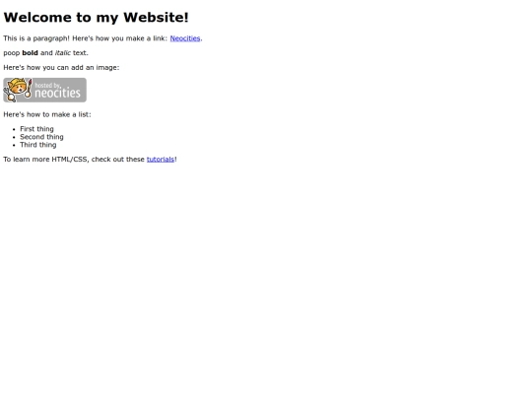Click the Welcome to my Website heading
The width and height of the screenshot is (532, 399).
96,18
